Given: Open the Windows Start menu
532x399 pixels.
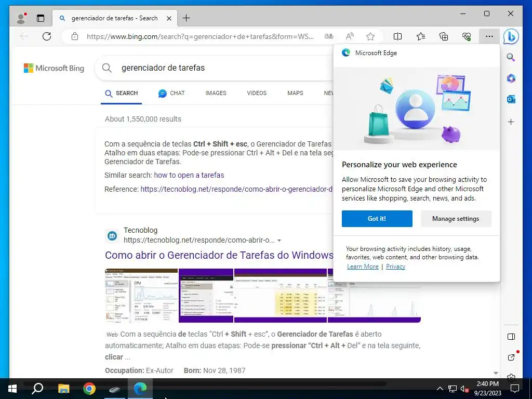Looking at the screenshot, I should click(12, 389).
